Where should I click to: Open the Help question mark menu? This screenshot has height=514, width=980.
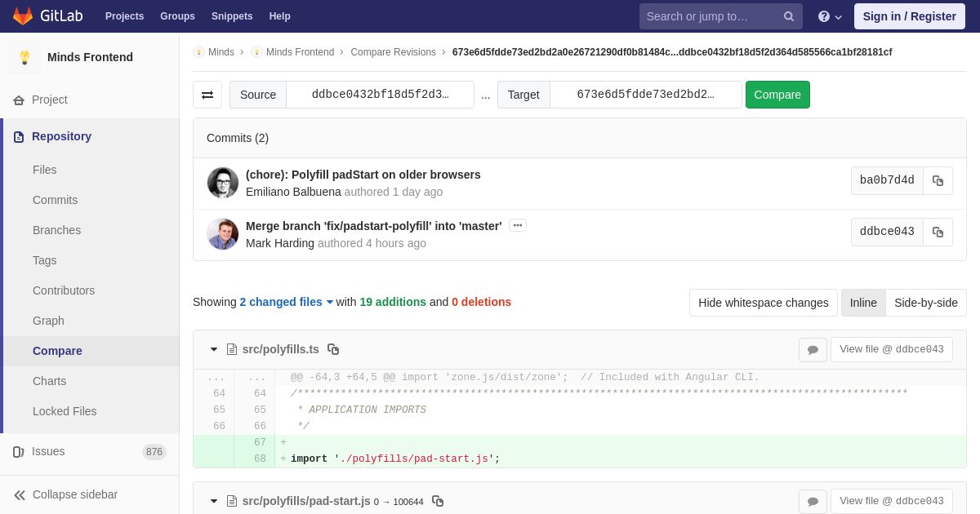coord(829,16)
